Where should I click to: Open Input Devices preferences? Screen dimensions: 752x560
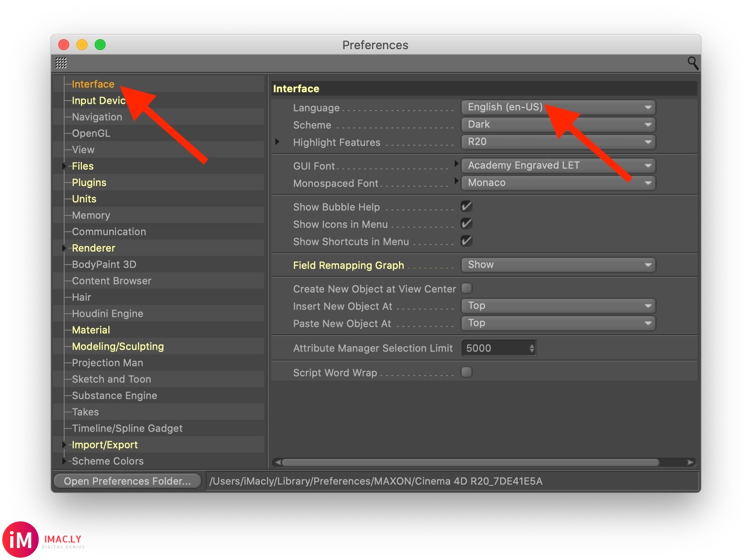point(98,101)
